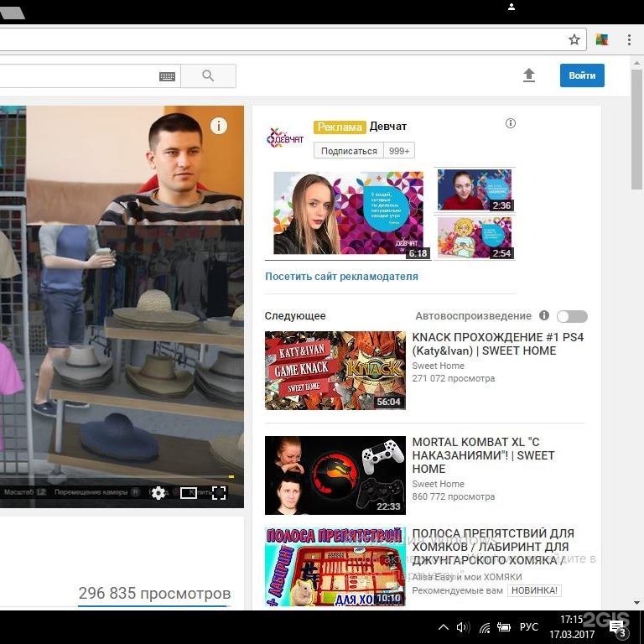Open the Chrome three-dot menu

tap(629, 39)
